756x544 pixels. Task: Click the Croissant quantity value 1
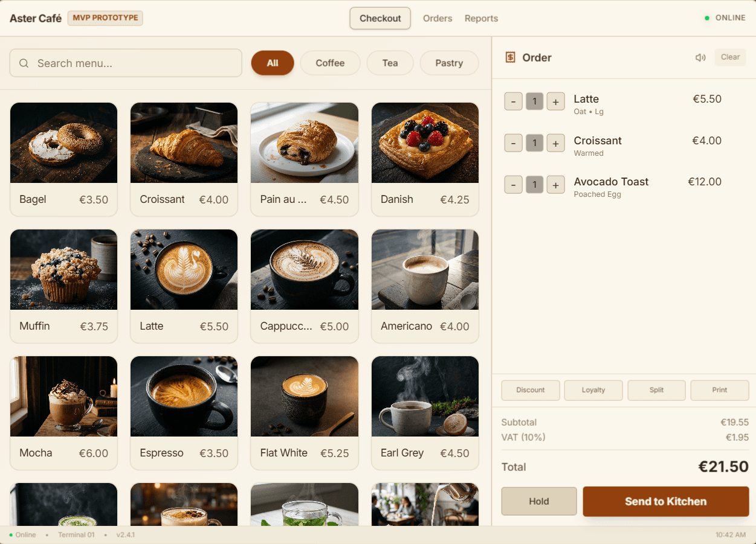[534, 143]
